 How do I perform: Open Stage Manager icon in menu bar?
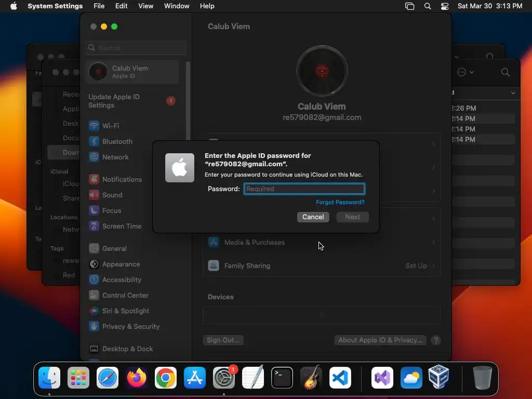tap(409, 6)
